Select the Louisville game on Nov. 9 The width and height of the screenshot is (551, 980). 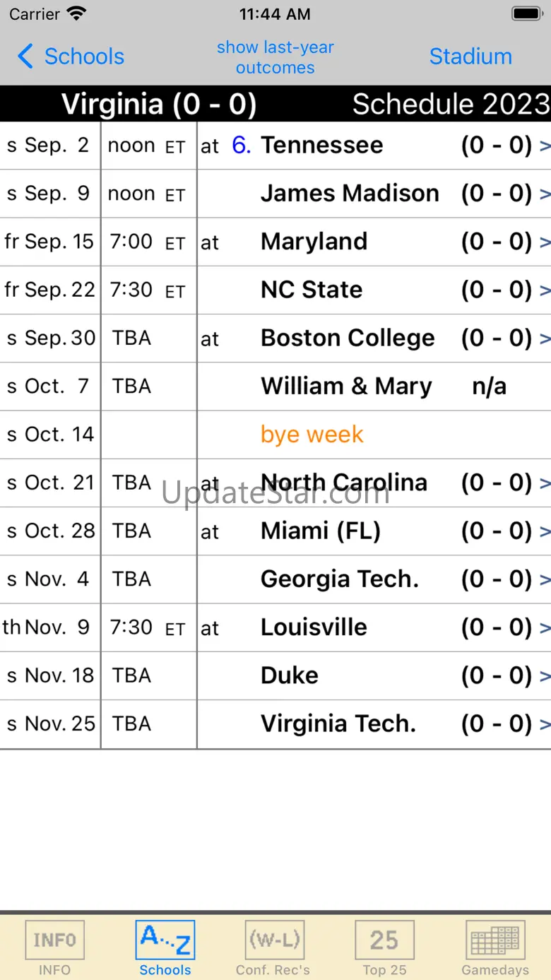(275, 627)
